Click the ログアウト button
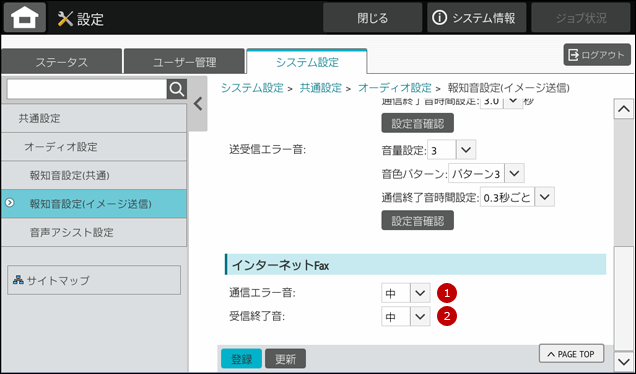This screenshot has height=374, width=636. click(x=597, y=55)
